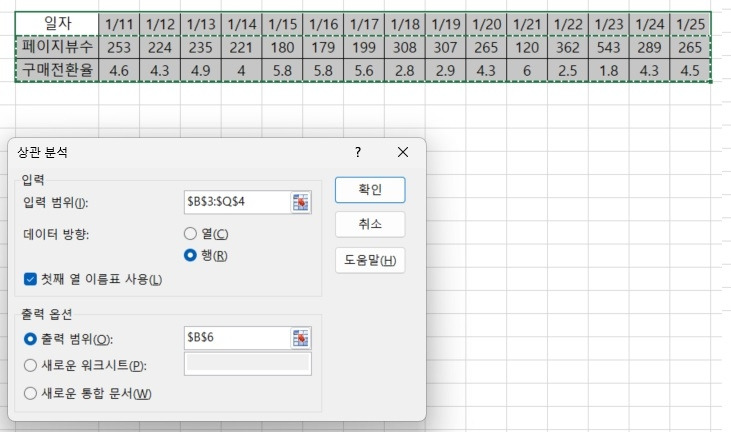
Task: Select the 1/12 date cell
Action: [x=160, y=24]
